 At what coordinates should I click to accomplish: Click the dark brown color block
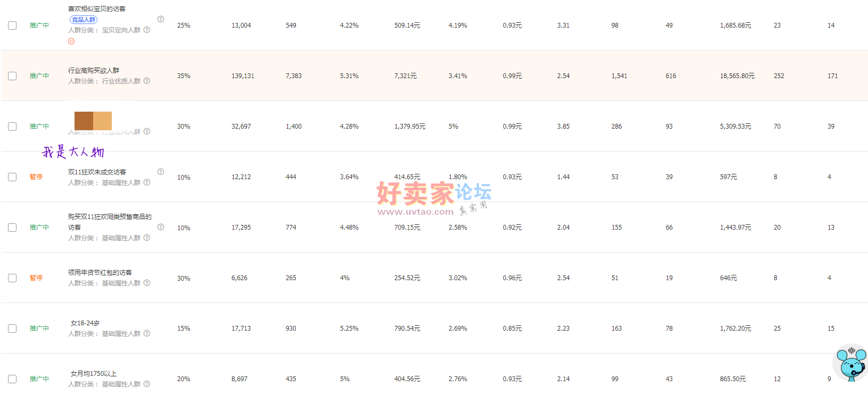[84, 121]
